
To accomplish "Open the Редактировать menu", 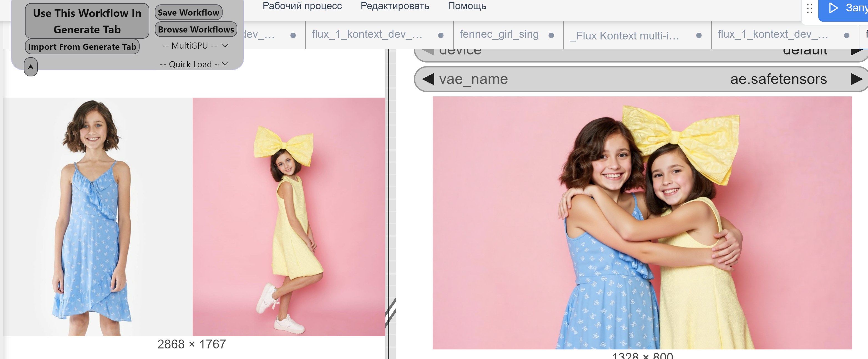I will click(x=395, y=6).
